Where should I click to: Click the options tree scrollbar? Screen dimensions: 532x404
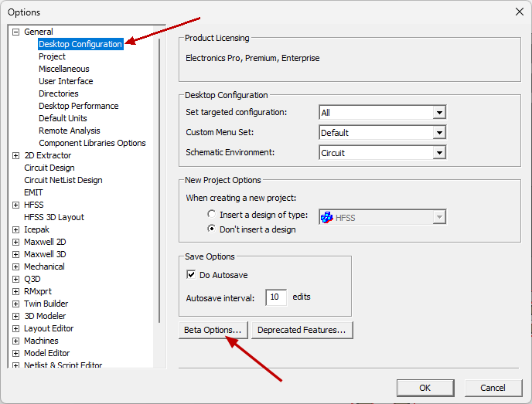[x=159, y=181]
